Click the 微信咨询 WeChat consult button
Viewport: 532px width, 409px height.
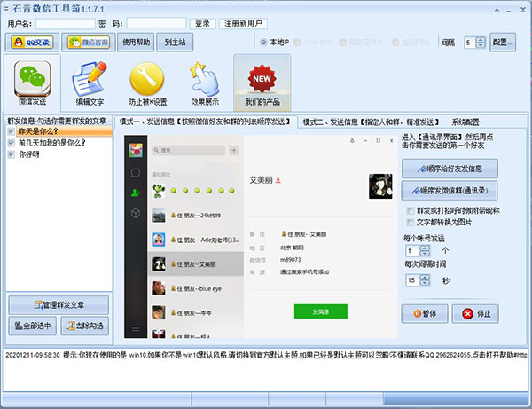(89, 43)
